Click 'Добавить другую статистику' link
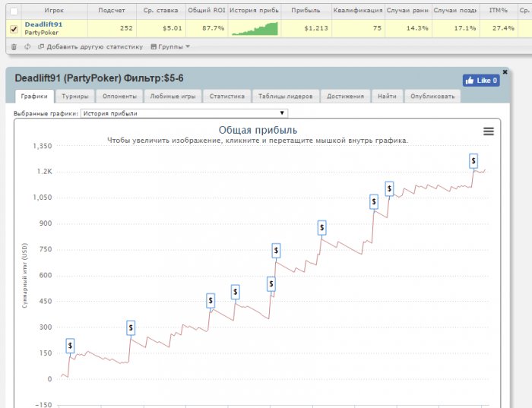532x408 pixels. [90, 47]
